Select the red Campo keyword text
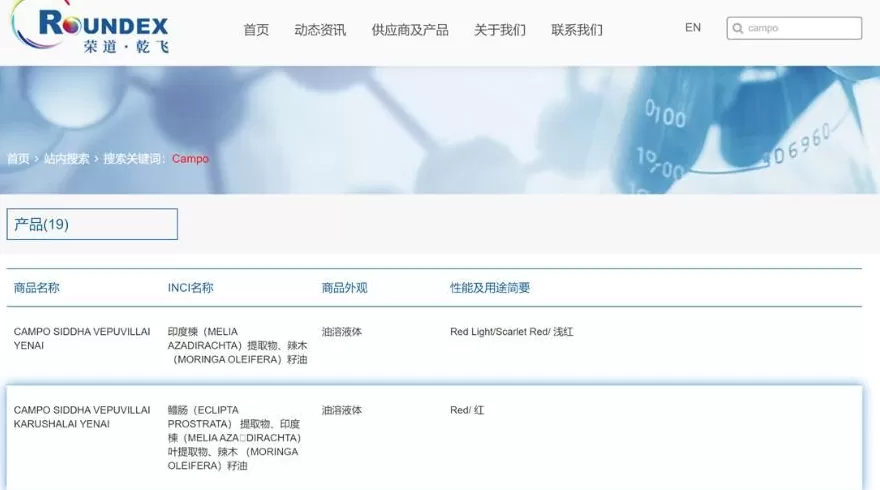 pyautogui.click(x=190, y=159)
